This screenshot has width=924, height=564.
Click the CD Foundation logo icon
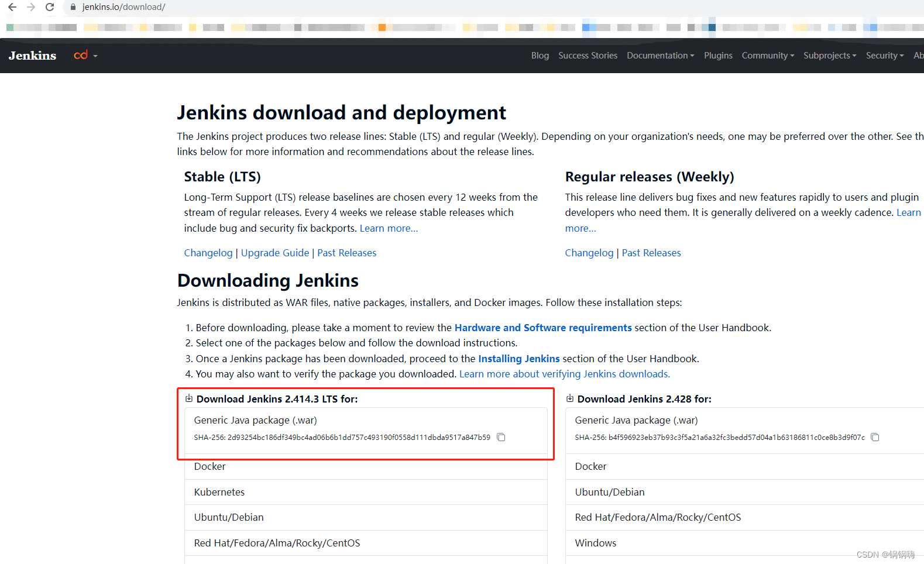pyautogui.click(x=81, y=55)
